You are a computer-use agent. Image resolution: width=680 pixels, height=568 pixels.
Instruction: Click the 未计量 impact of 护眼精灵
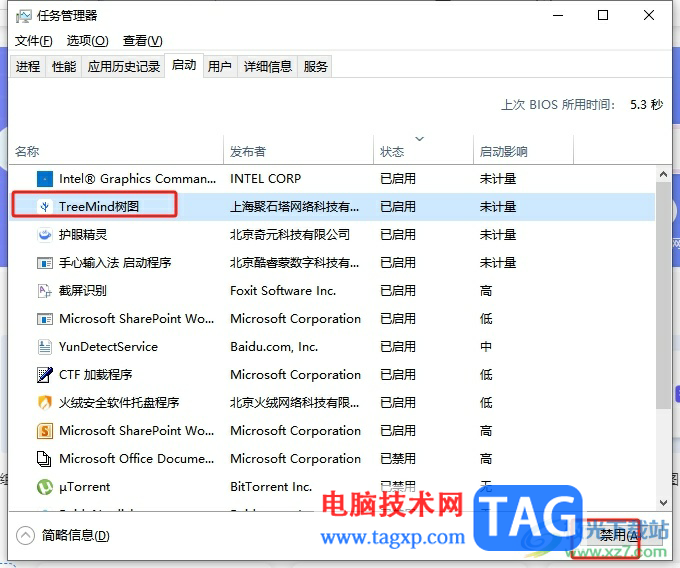click(498, 235)
